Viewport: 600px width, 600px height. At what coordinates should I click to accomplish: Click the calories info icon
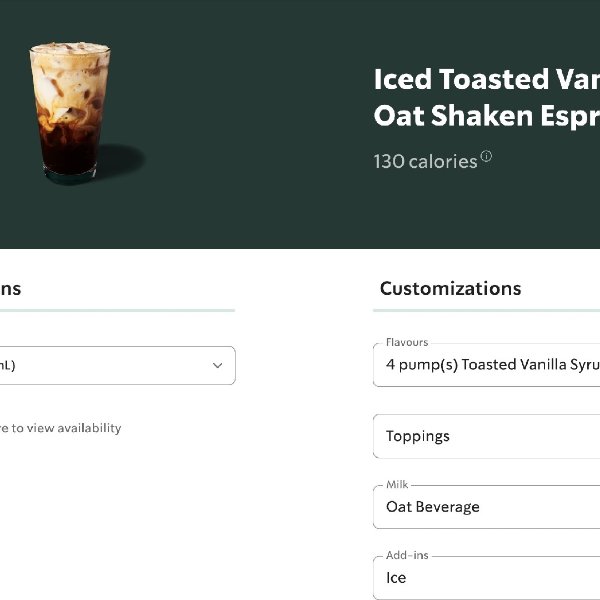point(487,156)
